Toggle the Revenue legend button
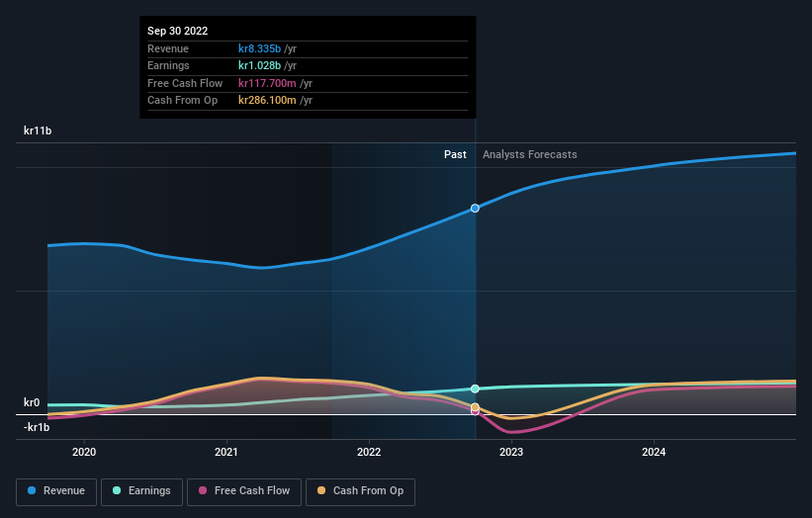The width and height of the screenshot is (812, 518). (56, 491)
